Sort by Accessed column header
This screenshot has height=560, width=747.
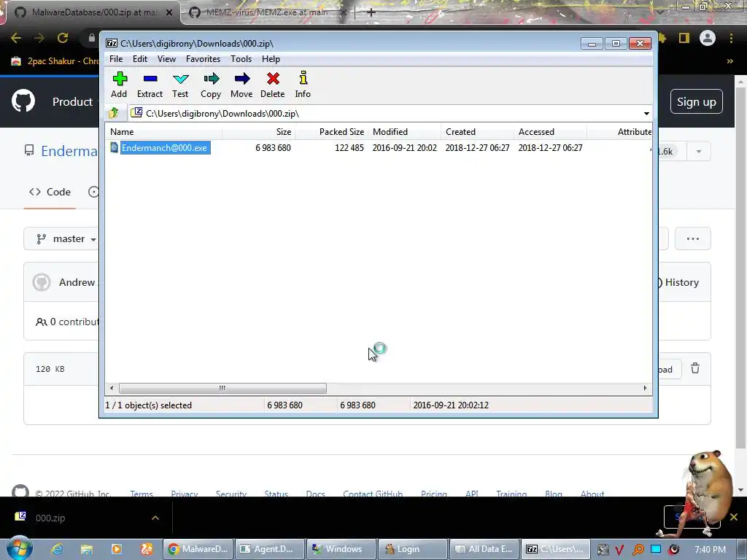(x=550, y=132)
